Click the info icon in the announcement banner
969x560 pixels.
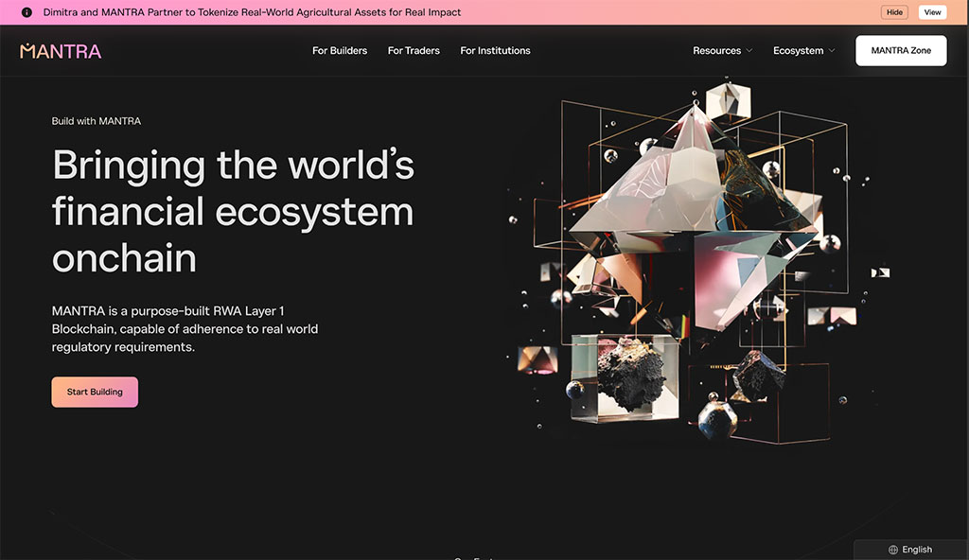26,12
